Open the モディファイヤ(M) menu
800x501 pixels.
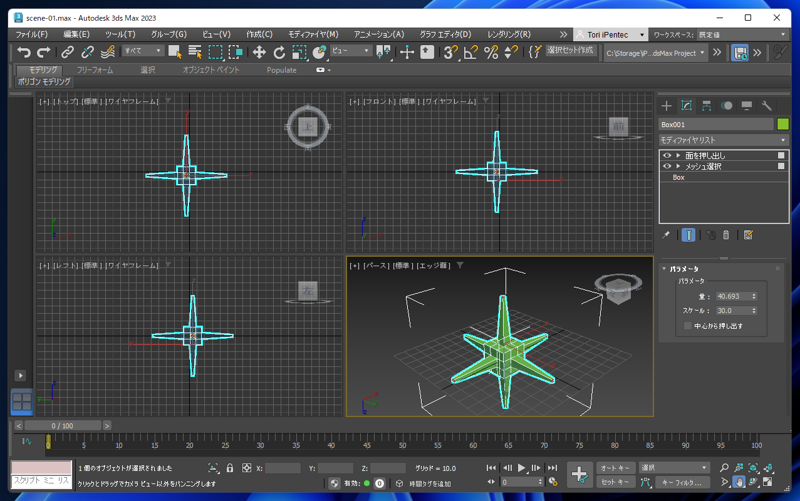[x=313, y=34]
